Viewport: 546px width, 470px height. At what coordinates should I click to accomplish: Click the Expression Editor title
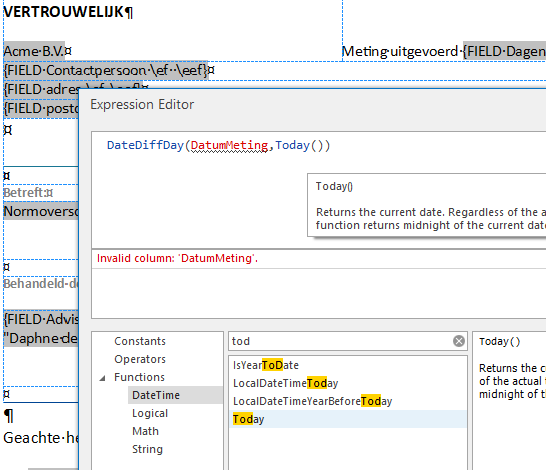pyautogui.click(x=142, y=104)
